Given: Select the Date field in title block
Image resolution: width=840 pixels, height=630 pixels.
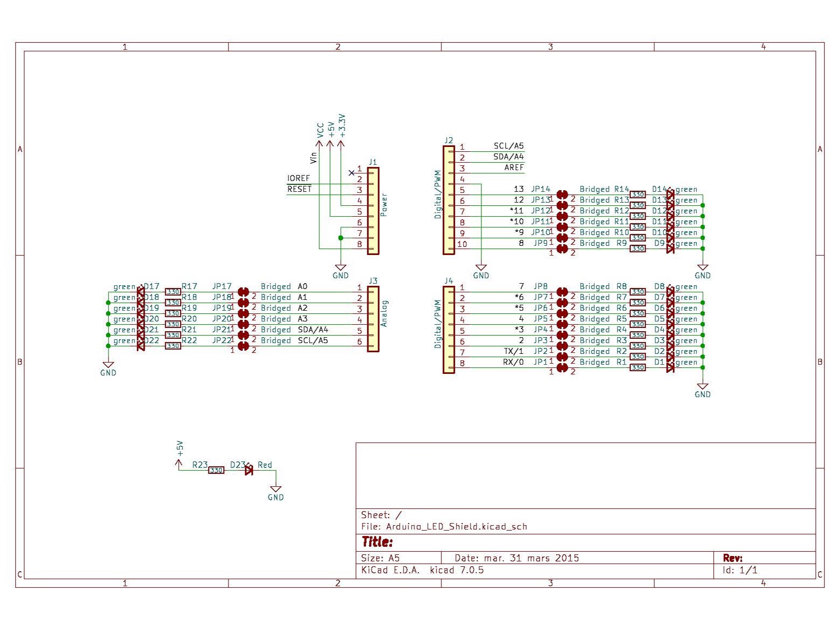Looking at the screenshot, I should pos(516,558).
